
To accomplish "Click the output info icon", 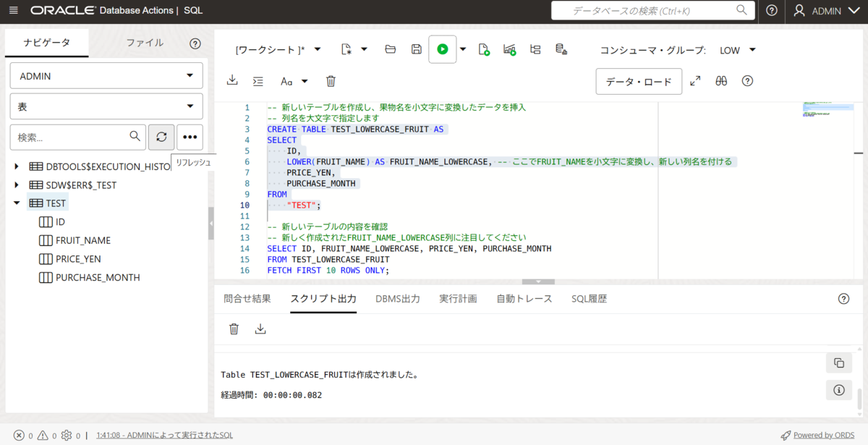I will pos(839,390).
